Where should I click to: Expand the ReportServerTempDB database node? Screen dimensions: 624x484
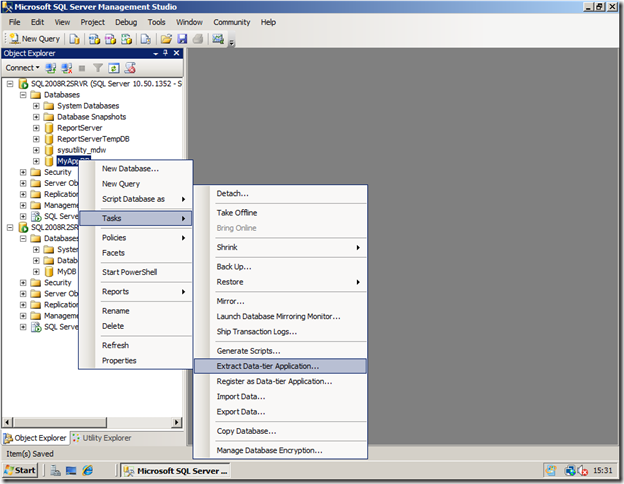pos(36,139)
